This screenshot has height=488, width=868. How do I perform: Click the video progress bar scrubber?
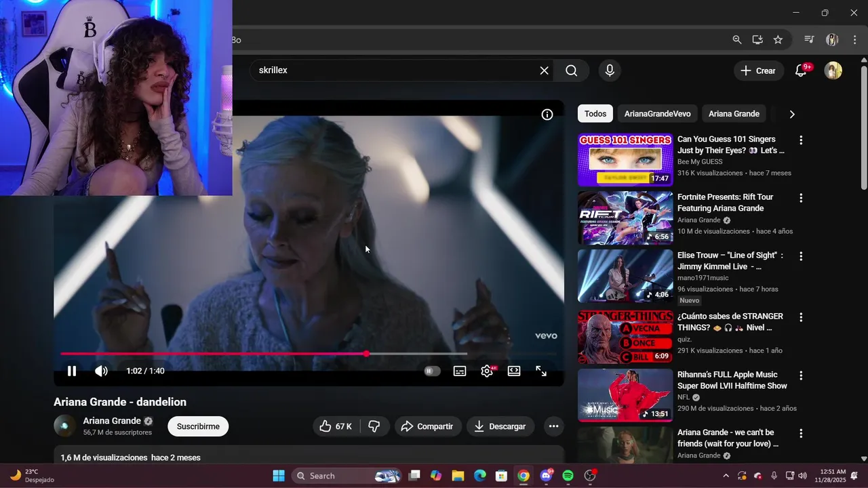tap(366, 354)
